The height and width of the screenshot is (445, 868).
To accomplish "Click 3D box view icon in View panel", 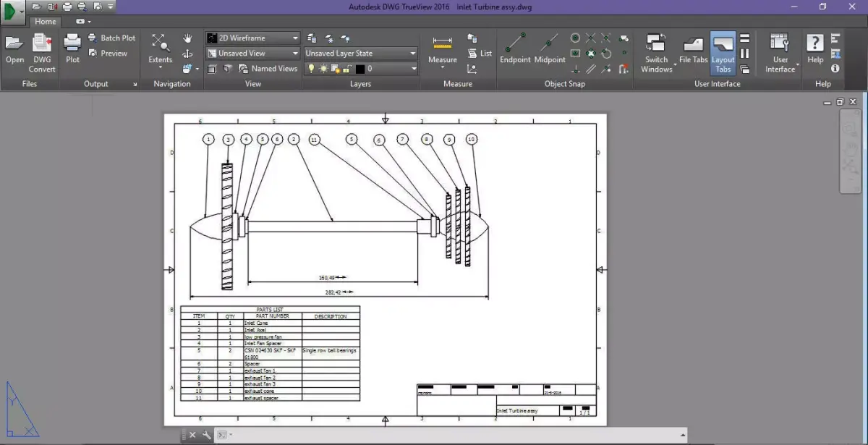I will [226, 69].
